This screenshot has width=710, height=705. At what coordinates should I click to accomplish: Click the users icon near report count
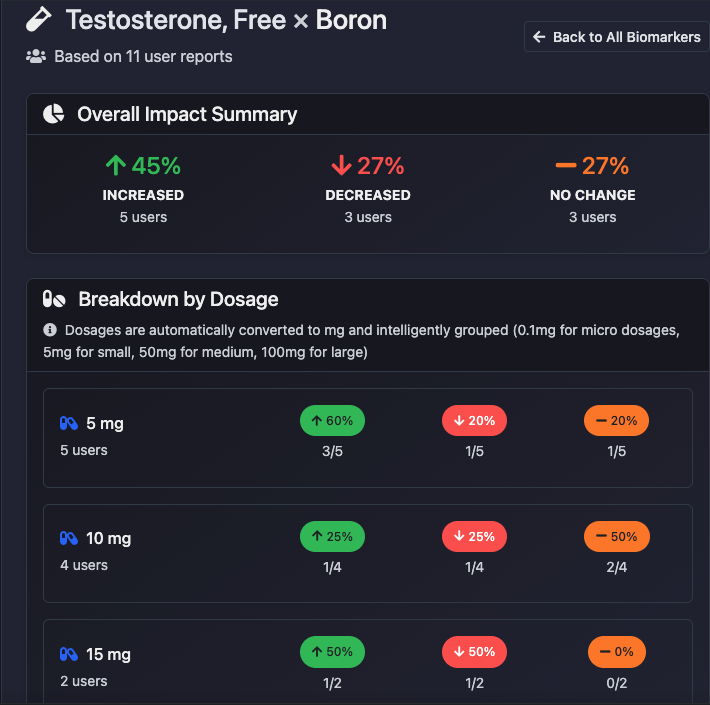click(x=36, y=57)
